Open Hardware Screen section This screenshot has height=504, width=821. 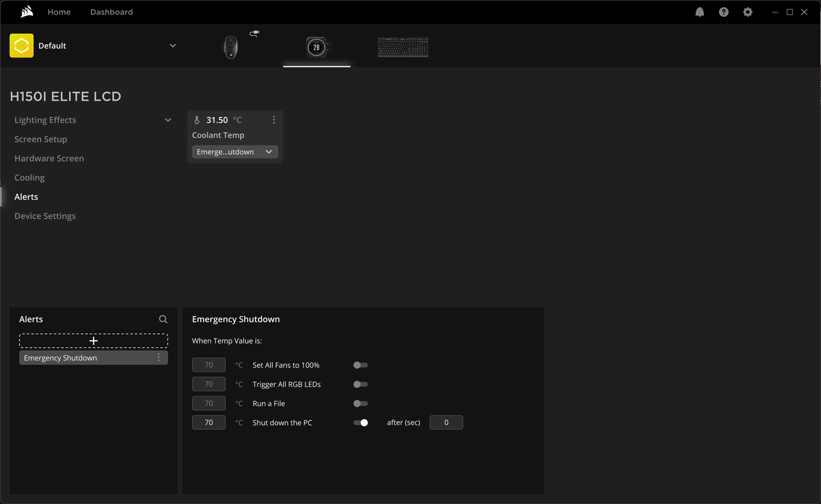(49, 159)
